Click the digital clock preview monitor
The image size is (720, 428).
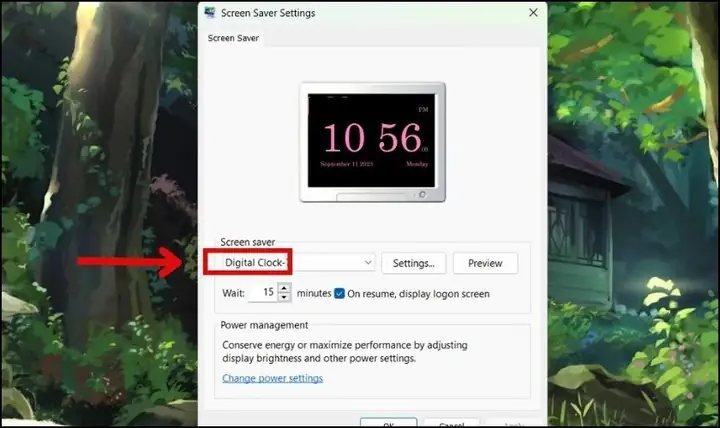coord(372,142)
